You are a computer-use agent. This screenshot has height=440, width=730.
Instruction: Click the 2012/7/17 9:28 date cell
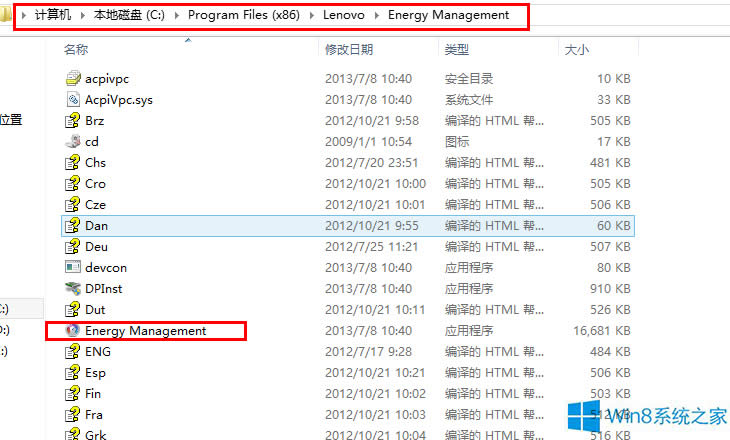[x=368, y=352]
